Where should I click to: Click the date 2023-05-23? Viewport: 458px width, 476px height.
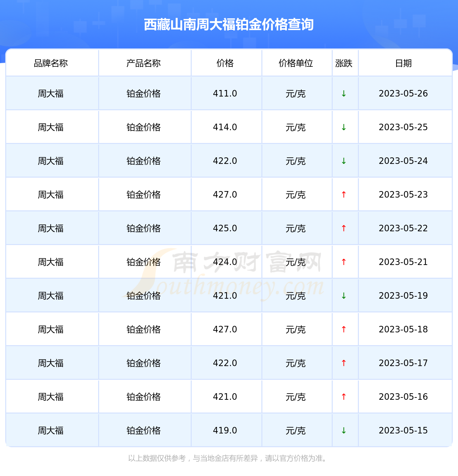[x=403, y=195]
